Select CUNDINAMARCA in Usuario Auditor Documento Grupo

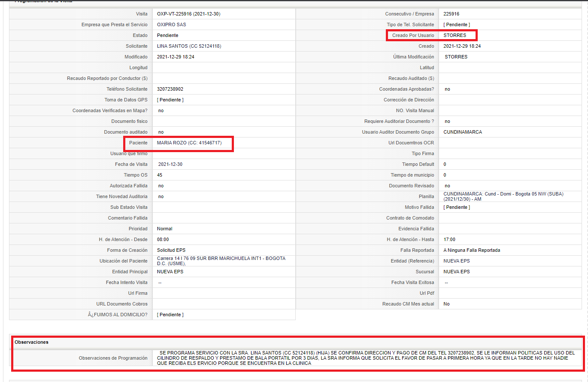point(463,132)
